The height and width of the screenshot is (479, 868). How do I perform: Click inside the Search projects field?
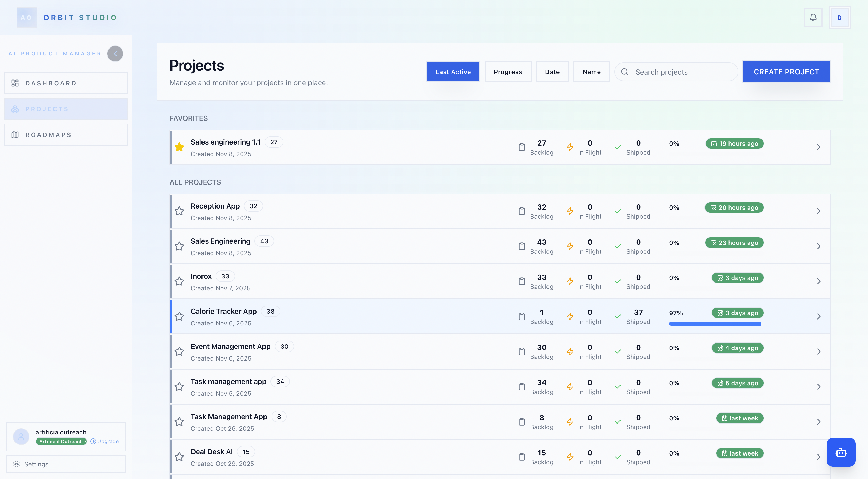[676, 72]
